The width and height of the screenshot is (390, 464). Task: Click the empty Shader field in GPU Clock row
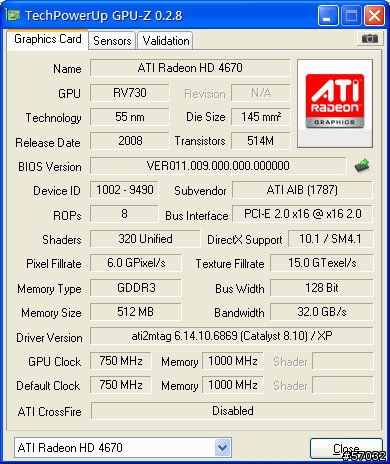[x=343, y=361]
